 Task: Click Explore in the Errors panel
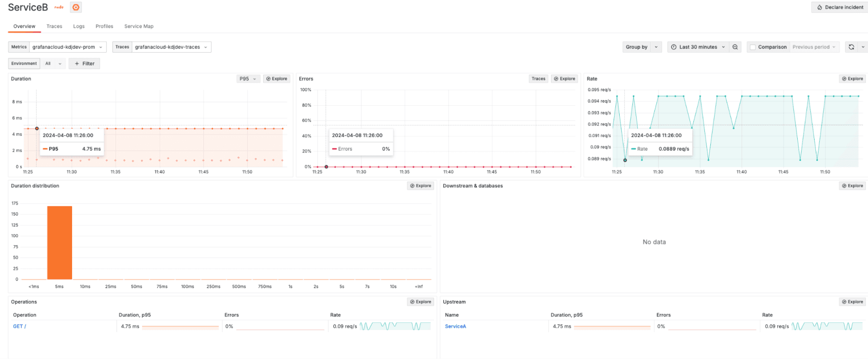(x=564, y=79)
